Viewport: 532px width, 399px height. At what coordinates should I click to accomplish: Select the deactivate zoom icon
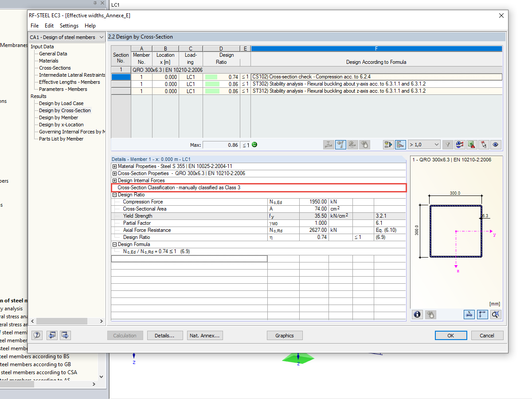[x=497, y=314]
